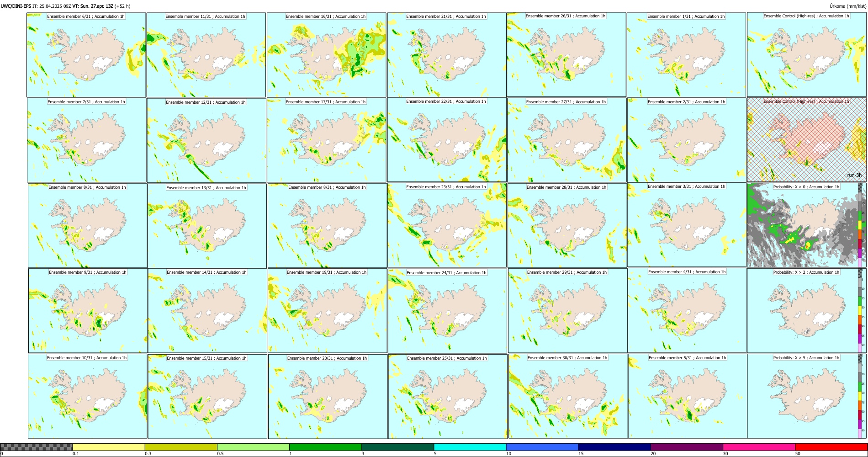Screen dimensions: 868x457
Task: Open the Probability X > 5 map
Action: click(807, 396)
